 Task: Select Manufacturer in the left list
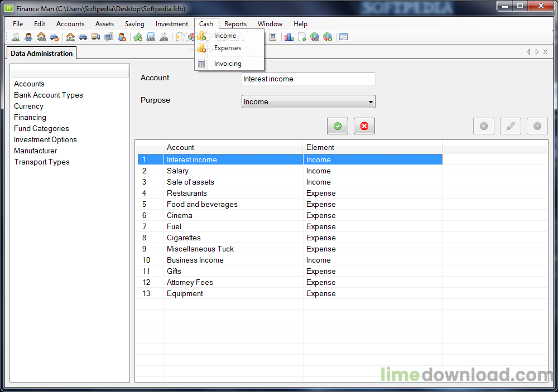click(x=35, y=151)
